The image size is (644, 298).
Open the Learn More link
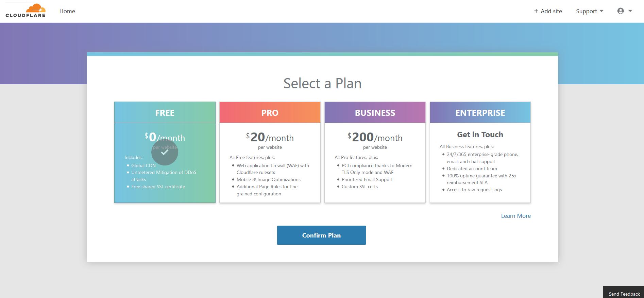click(516, 216)
